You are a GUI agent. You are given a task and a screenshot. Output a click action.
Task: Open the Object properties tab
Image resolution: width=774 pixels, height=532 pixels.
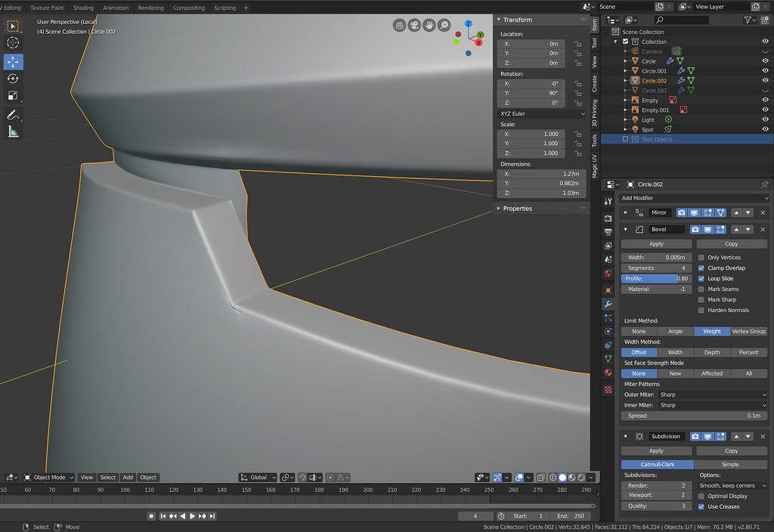pos(608,291)
